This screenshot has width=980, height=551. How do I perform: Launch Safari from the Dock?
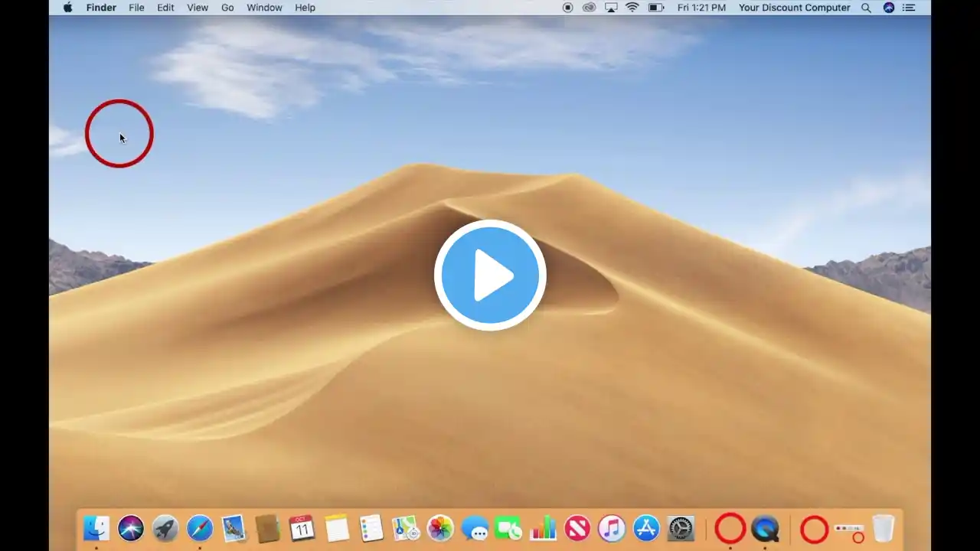[x=200, y=528]
